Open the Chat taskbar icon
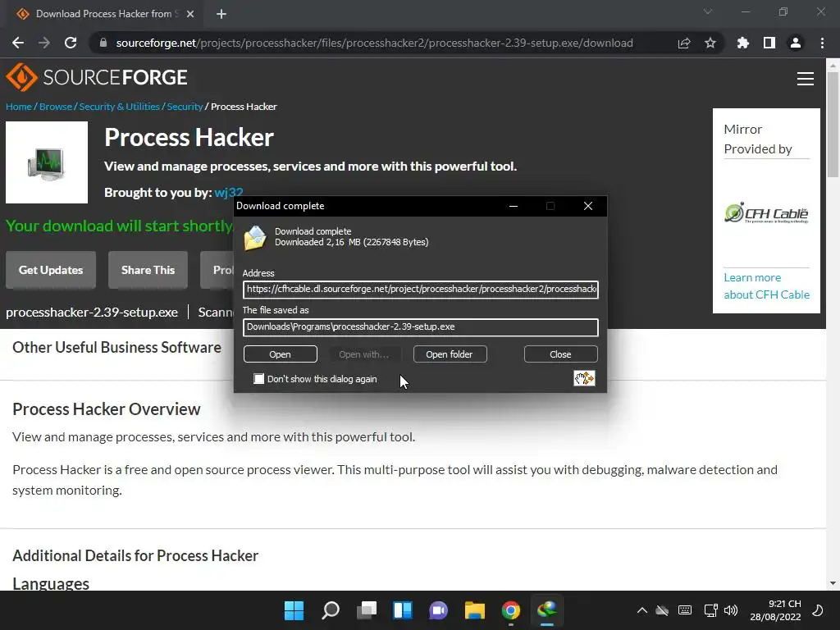 (438, 610)
